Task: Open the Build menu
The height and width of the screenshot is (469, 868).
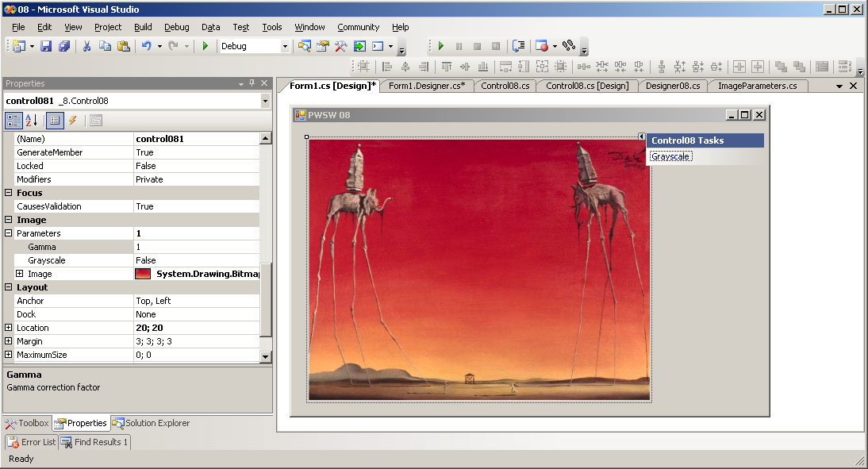Action: point(143,26)
